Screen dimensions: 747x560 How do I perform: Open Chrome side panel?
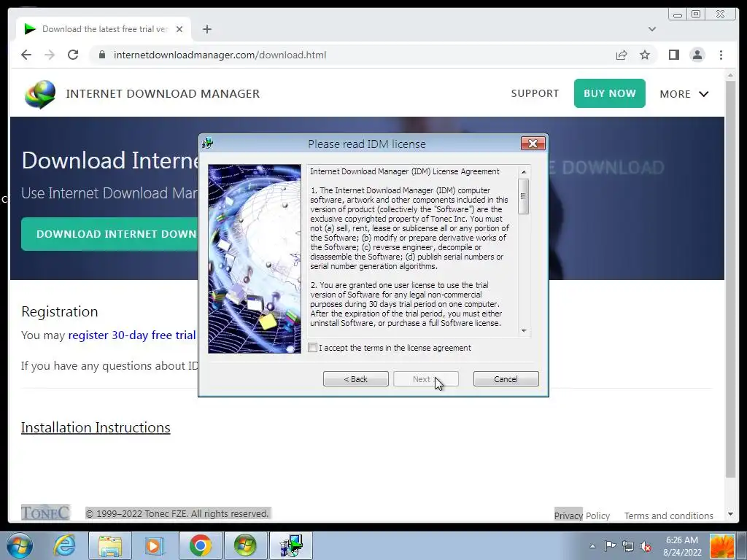pos(673,55)
